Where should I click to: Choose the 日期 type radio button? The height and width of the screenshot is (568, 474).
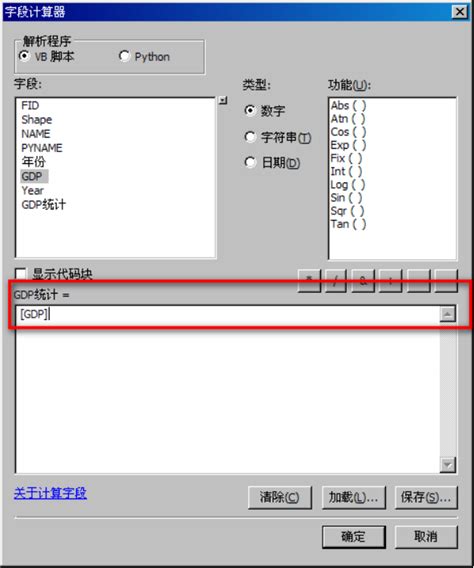coord(250,162)
